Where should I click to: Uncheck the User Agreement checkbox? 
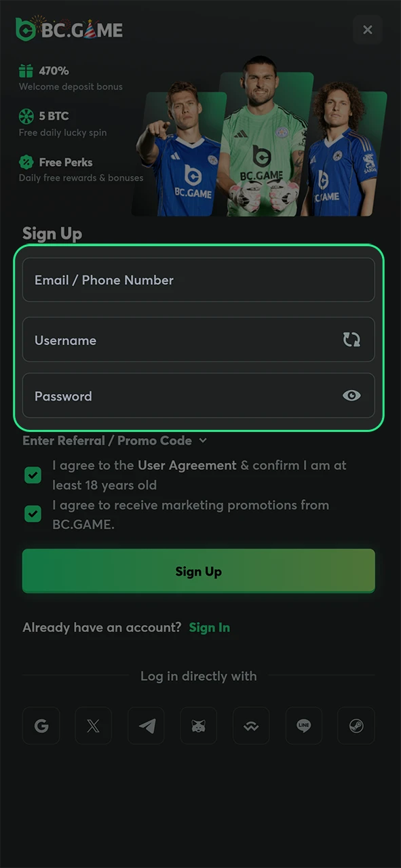(x=33, y=475)
